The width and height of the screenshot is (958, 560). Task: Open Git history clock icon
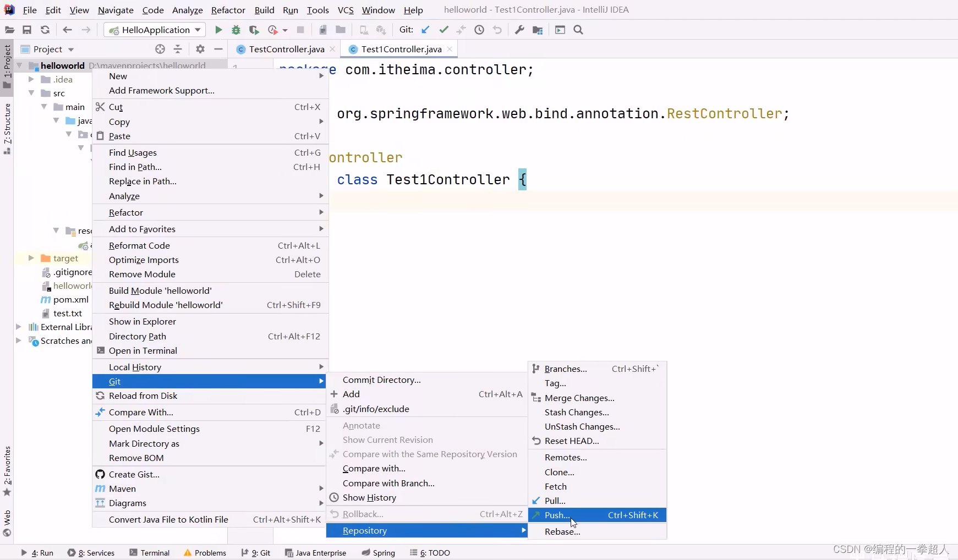click(479, 30)
